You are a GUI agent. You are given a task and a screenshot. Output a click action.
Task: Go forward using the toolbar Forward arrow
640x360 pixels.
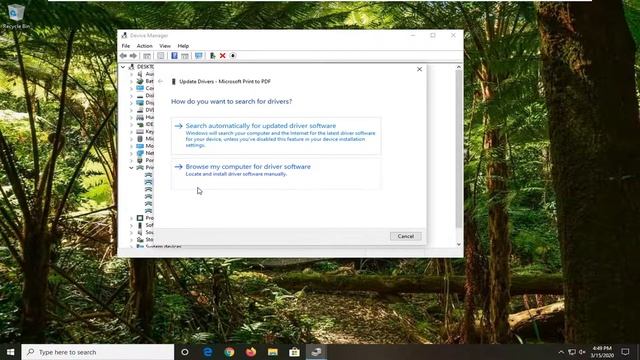click(133, 56)
